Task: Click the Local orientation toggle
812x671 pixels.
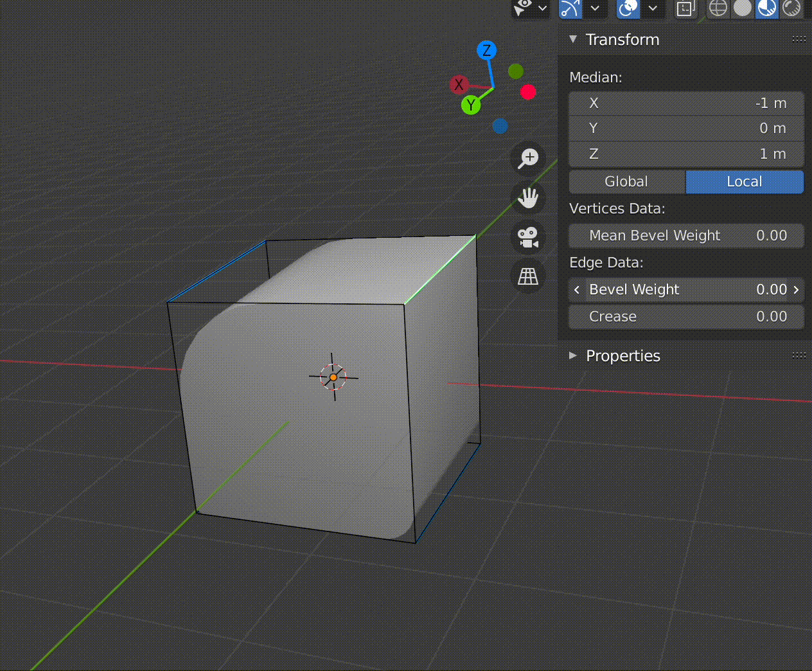Action: point(745,182)
